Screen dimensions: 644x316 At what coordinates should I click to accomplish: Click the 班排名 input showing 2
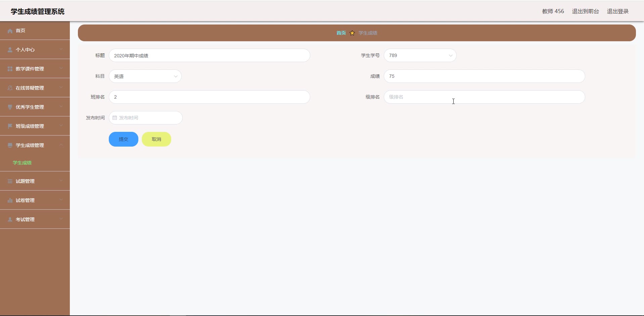(209, 97)
